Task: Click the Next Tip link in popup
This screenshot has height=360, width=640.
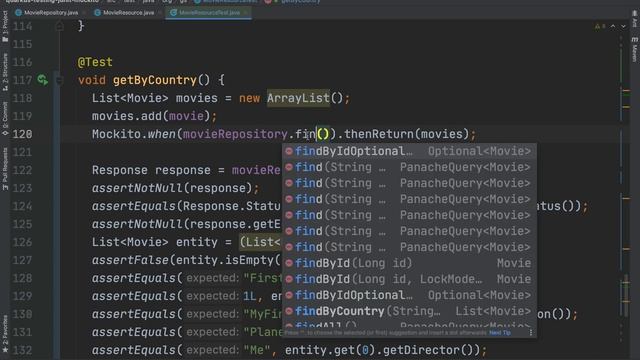Action: coord(500,333)
